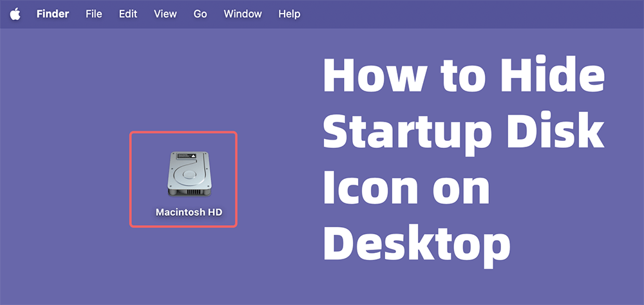Open the Window menu
Image resolution: width=644 pixels, height=305 pixels.
[x=243, y=14]
